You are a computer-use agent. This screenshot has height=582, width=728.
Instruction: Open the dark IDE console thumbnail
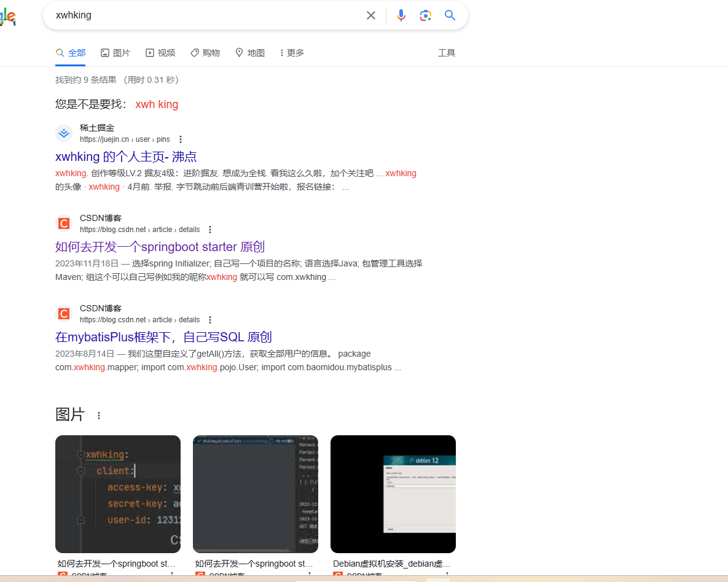coord(256,494)
